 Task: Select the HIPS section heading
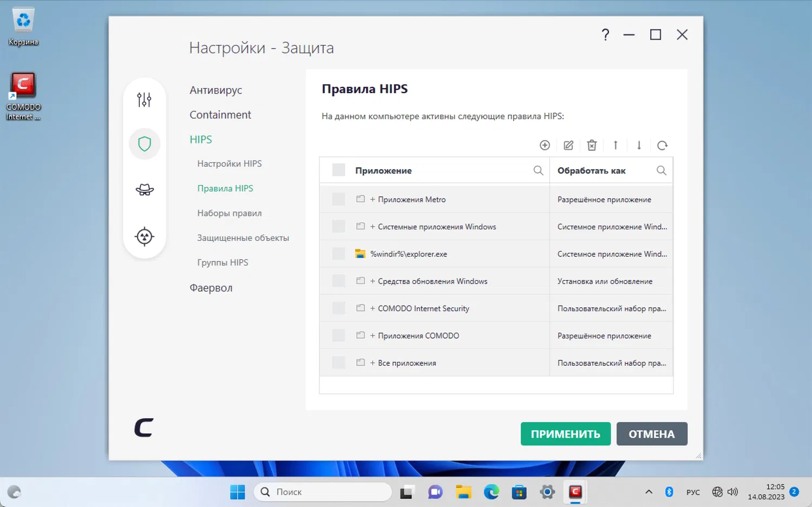point(201,140)
